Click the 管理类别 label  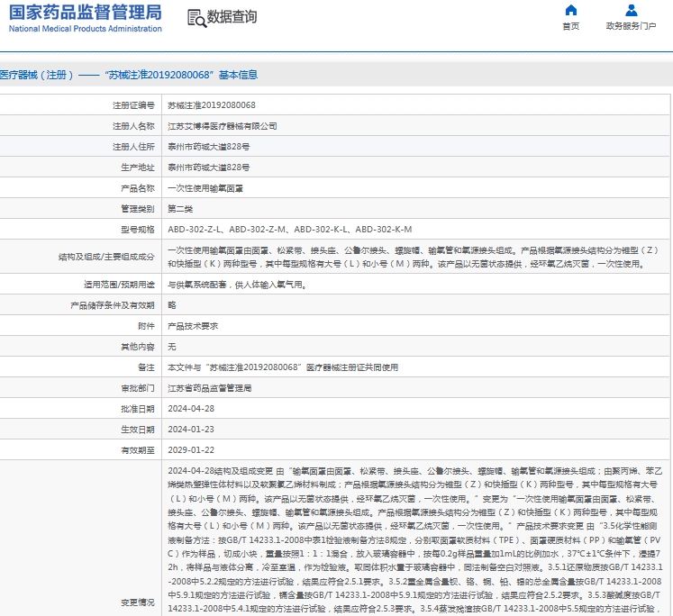click(138, 209)
